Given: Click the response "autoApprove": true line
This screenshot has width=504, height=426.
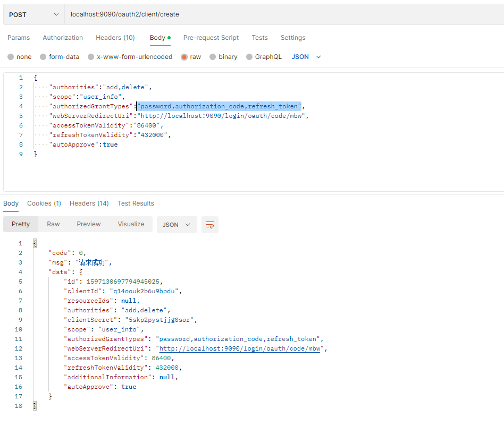Looking at the screenshot, I should 100,387.
